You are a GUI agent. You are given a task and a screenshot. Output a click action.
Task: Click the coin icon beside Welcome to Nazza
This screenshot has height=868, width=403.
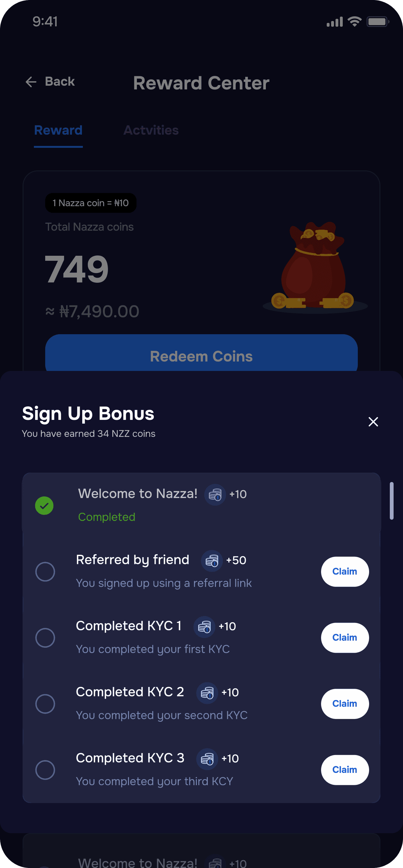click(215, 494)
